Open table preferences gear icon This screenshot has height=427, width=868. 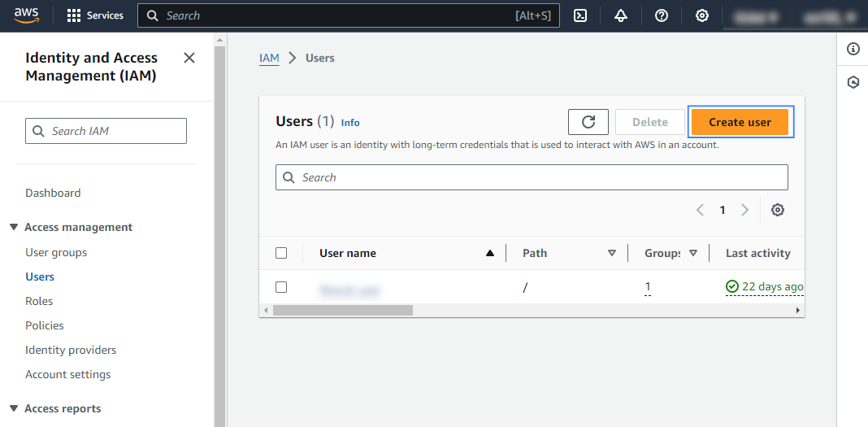coord(778,210)
